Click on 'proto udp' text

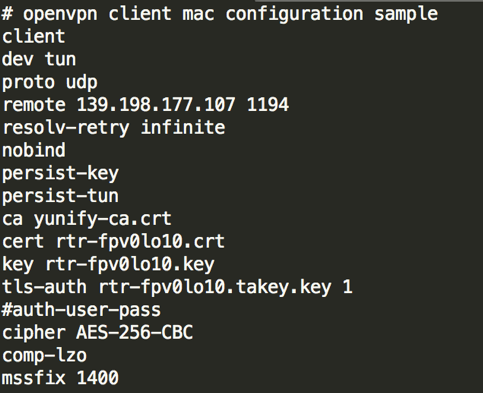point(50,83)
